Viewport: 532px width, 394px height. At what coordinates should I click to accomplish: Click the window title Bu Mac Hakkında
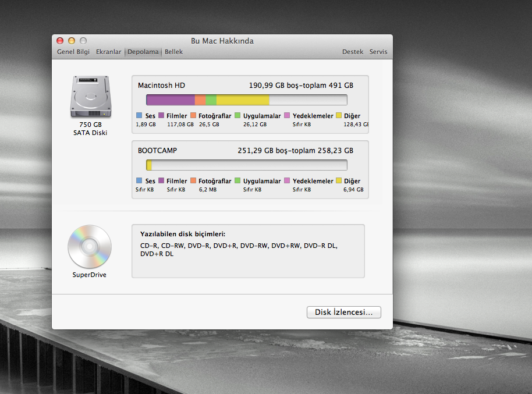point(222,41)
